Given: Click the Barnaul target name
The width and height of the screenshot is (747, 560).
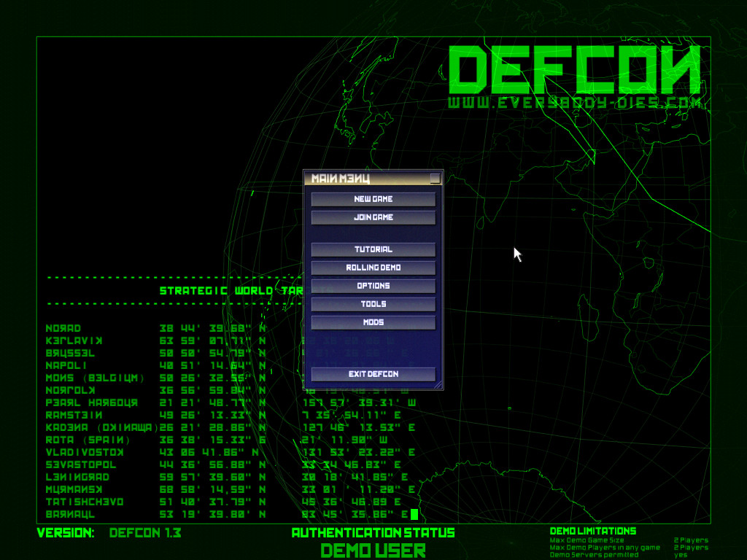Looking at the screenshot, I should pyautogui.click(x=70, y=514).
